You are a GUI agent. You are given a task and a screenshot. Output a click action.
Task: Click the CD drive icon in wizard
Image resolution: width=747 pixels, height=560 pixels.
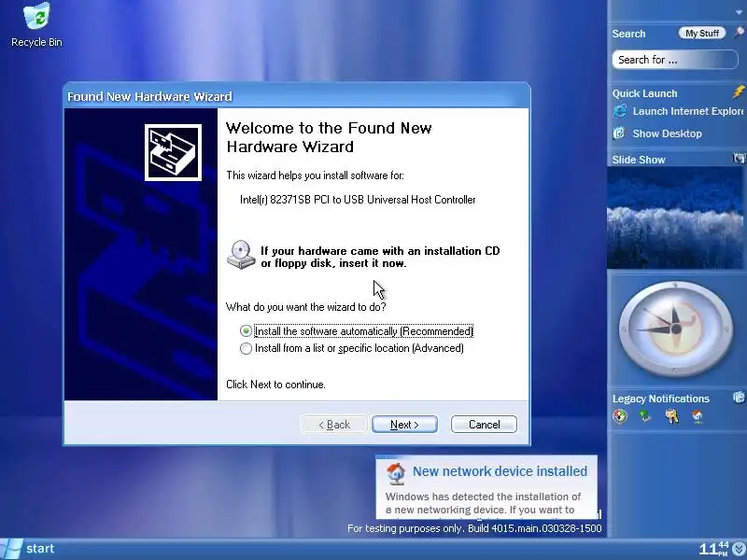(x=241, y=255)
